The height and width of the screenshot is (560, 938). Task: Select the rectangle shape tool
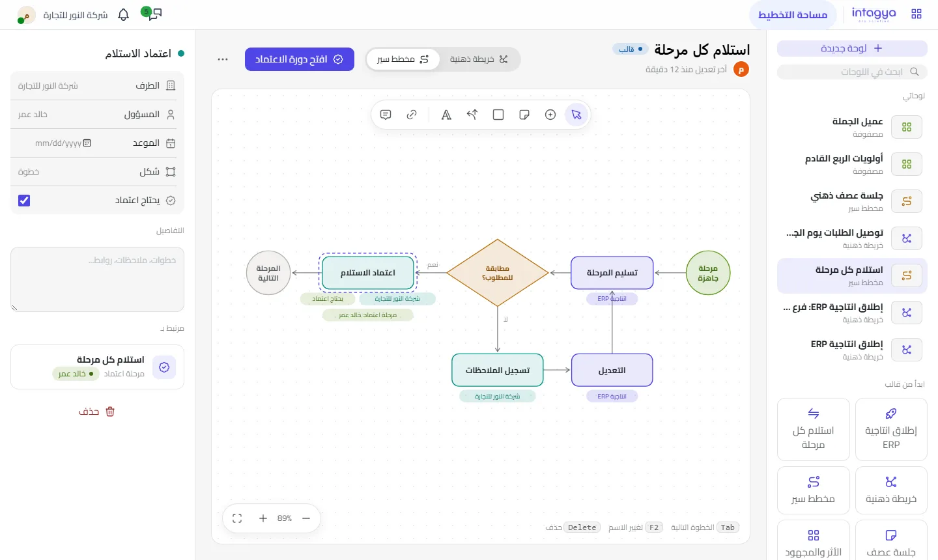click(498, 115)
